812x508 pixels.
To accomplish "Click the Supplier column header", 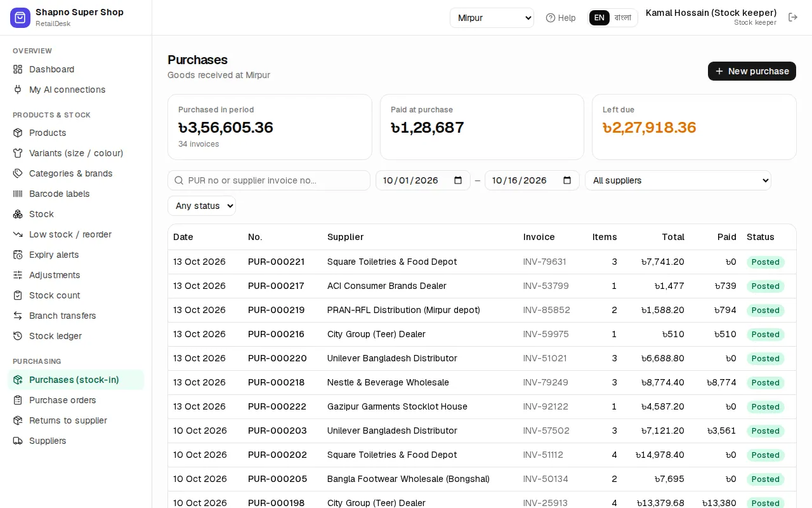I will (345, 237).
